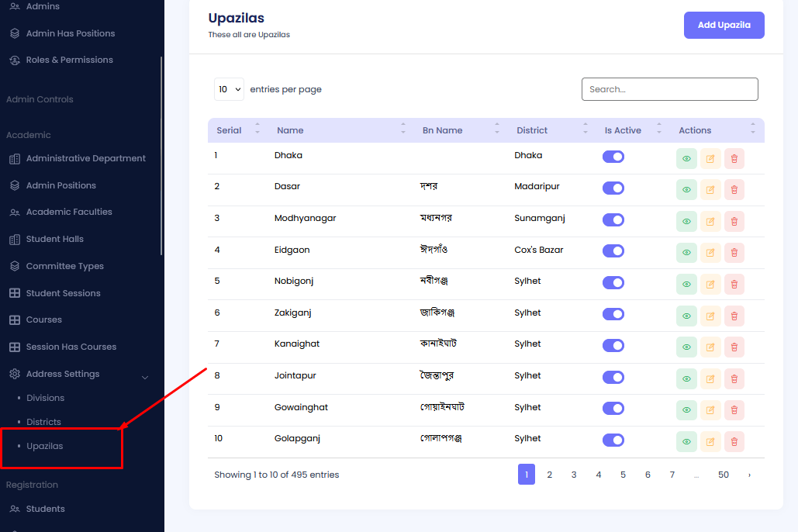Image resolution: width=798 pixels, height=532 pixels.
Task: Open edit icon for Gowainghat row
Action: click(x=710, y=410)
